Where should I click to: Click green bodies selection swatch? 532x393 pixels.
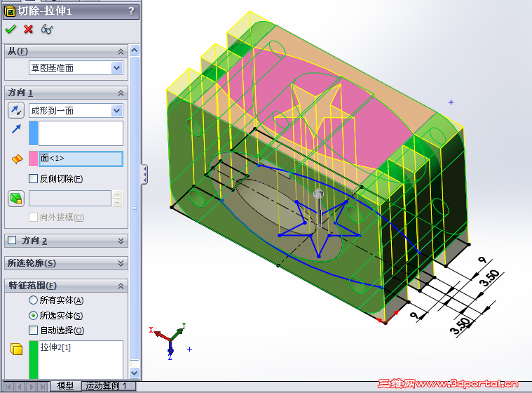coord(33,359)
